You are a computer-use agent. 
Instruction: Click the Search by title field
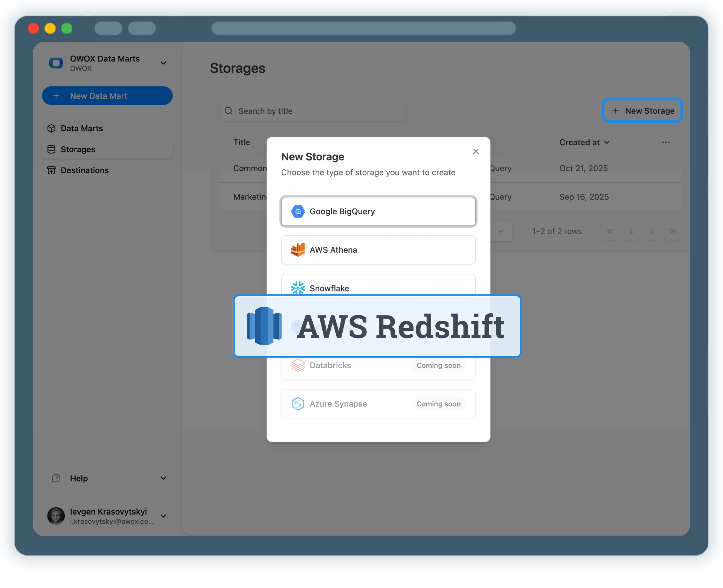[312, 111]
